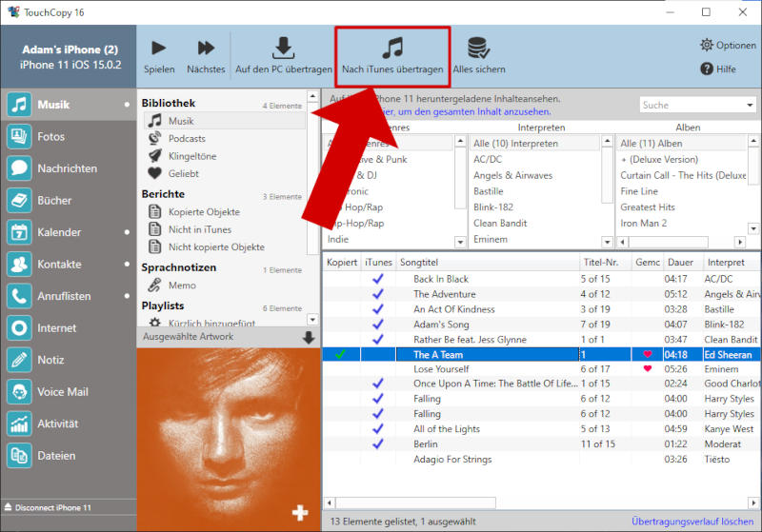Select Alle (10) Interpreten
Screen dimensions: 762x532
coord(535,143)
